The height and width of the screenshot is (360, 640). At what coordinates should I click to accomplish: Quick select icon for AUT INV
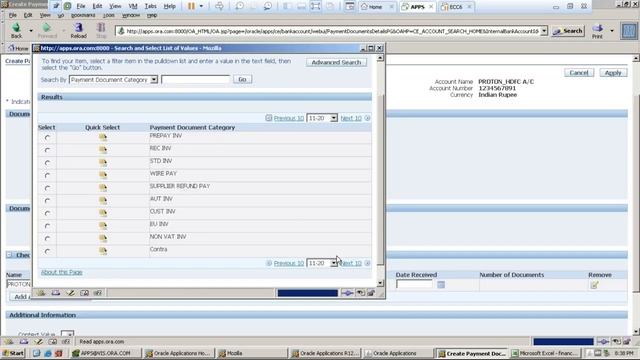[103, 200]
